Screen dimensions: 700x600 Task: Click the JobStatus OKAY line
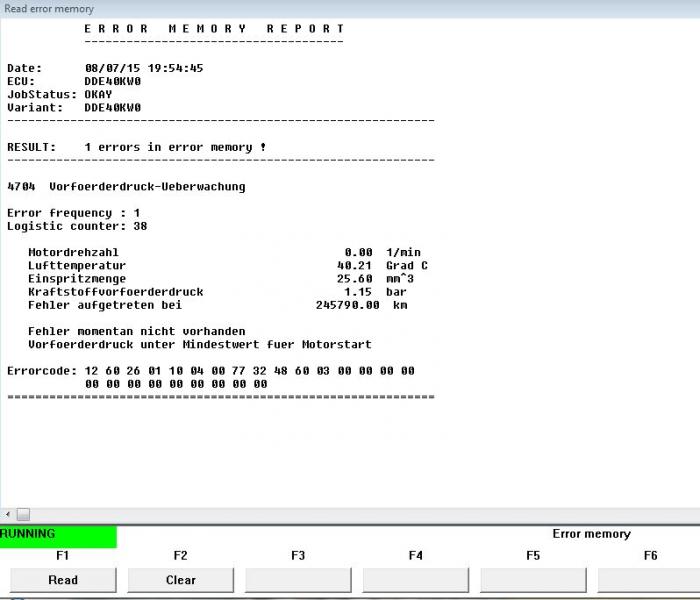click(60, 94)
